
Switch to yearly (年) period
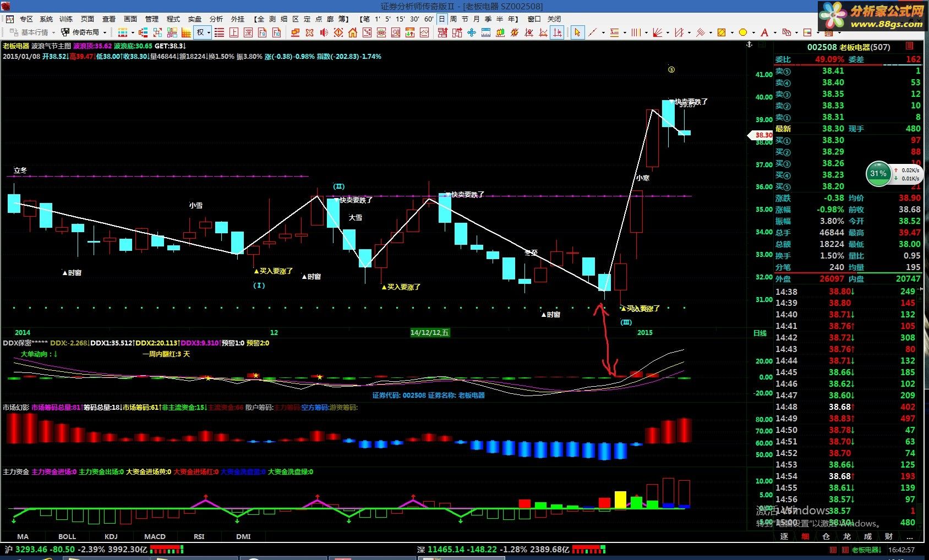tap(511, 19)
